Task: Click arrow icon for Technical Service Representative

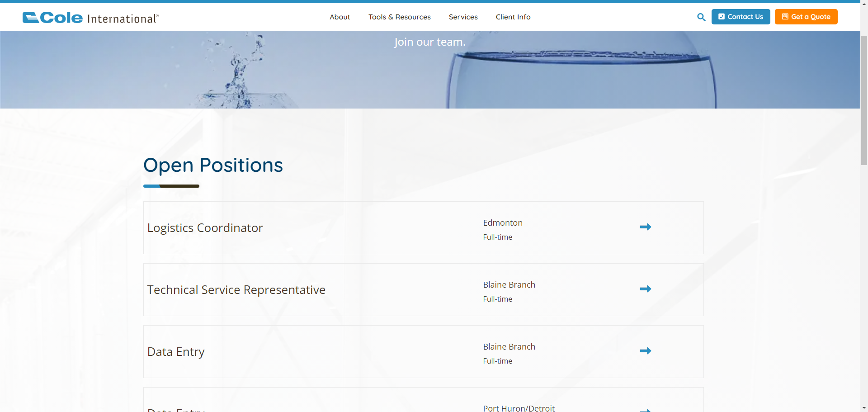Action: click(x=646, y=289)
